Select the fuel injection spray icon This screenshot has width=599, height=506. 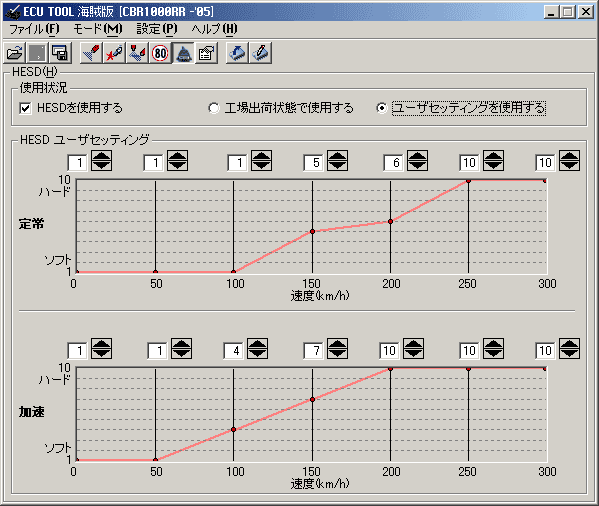(x=91, y=53)
